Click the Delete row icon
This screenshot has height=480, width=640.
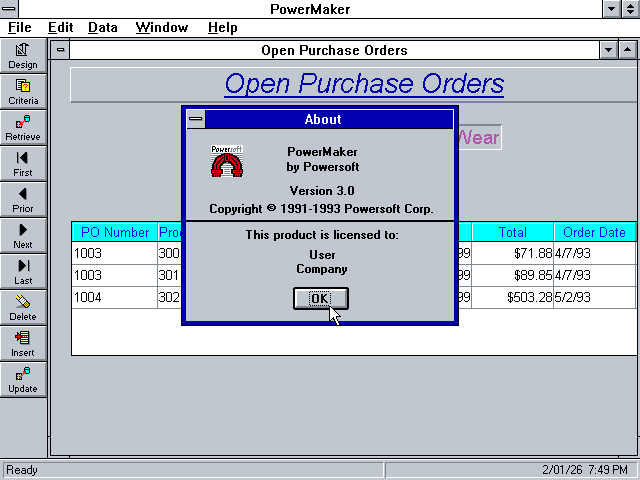(23, 307)
